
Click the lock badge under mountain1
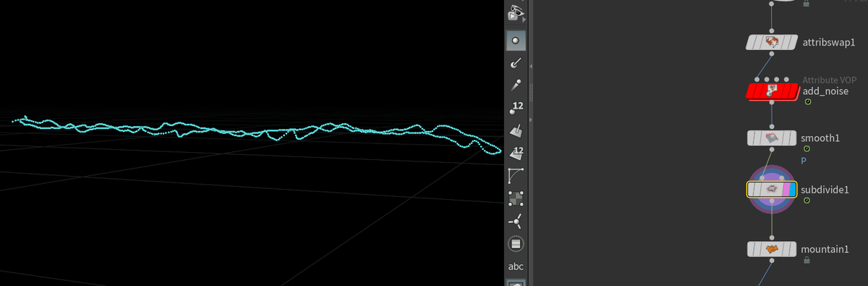(x=807, y=260)
